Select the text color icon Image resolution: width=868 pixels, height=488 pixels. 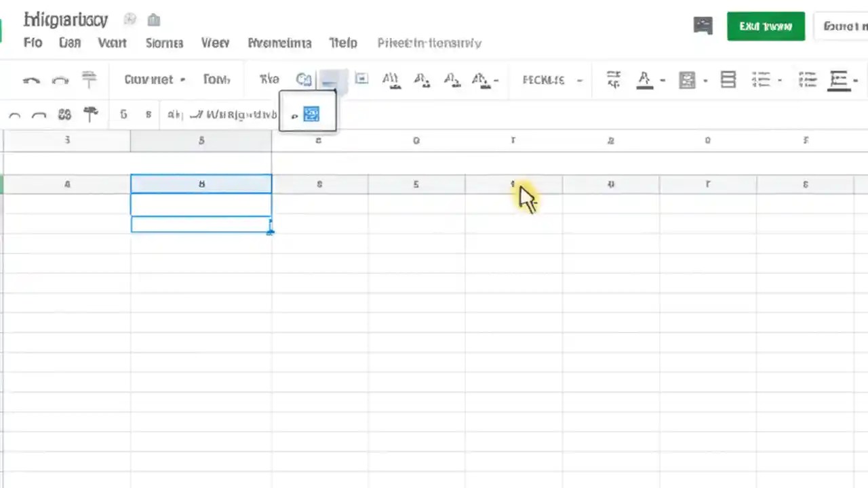click(644, 79)
